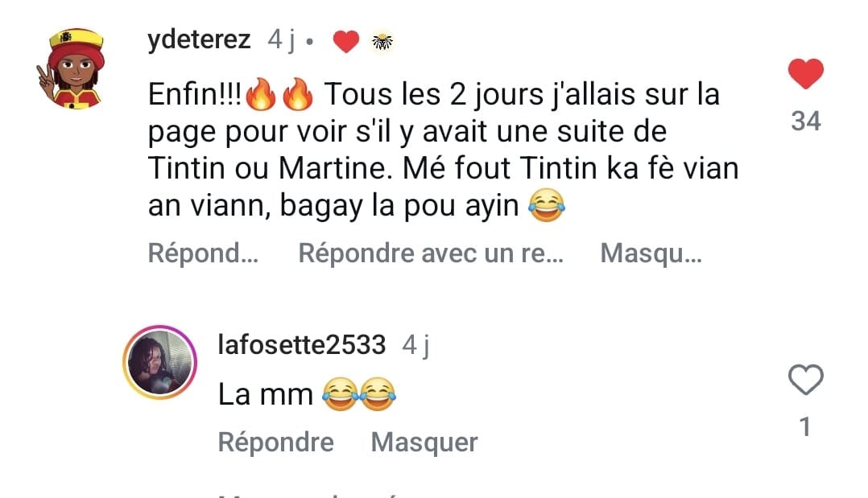Tap Masquer under the 'La mm' reply
This screenshot has height=498, width=868.
(424, 442)
